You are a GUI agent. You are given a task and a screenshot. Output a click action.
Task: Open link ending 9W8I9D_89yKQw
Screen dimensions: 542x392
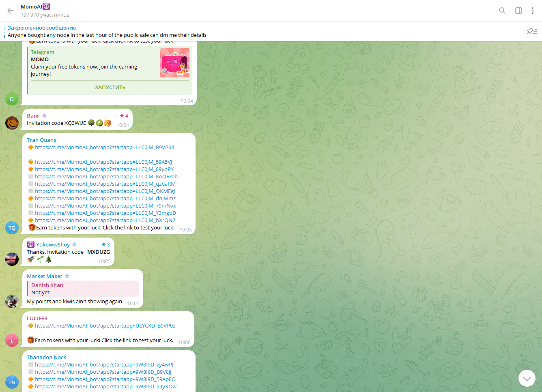(x=106, y=386)
